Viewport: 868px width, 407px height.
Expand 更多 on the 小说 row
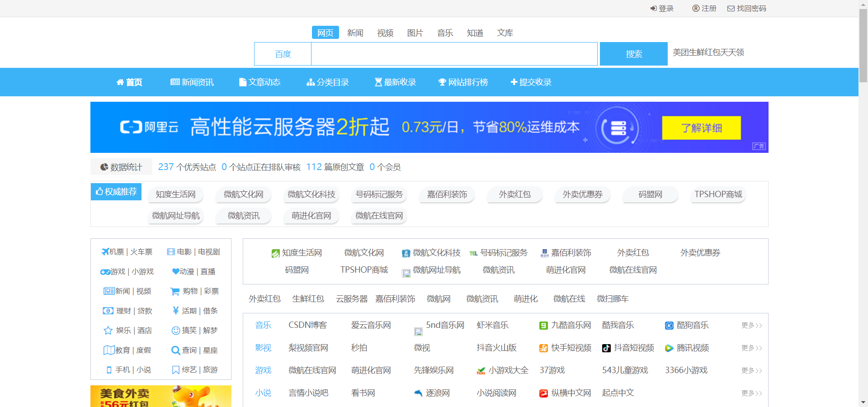(x=751, y=393)
